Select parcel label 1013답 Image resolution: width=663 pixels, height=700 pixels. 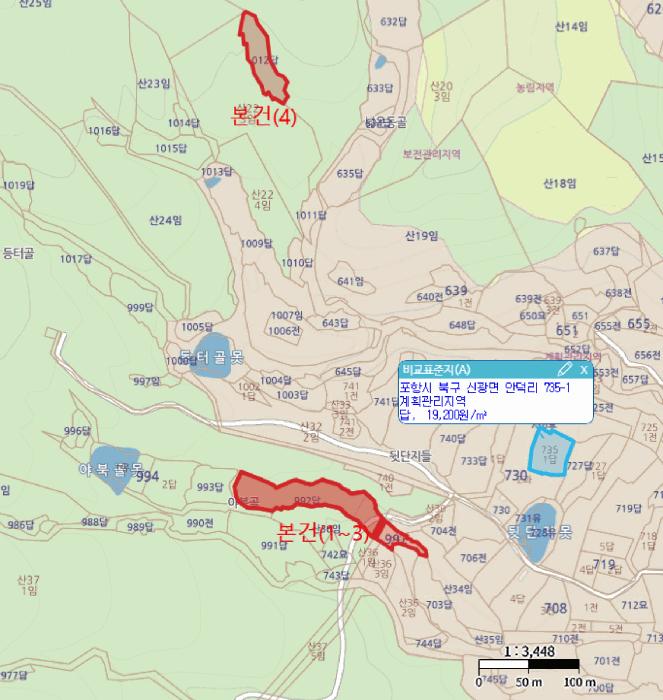[x=217, y=171]
